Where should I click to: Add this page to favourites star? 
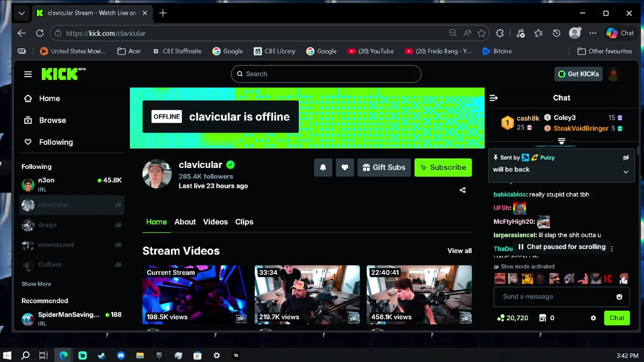click(x=481, y=33)
